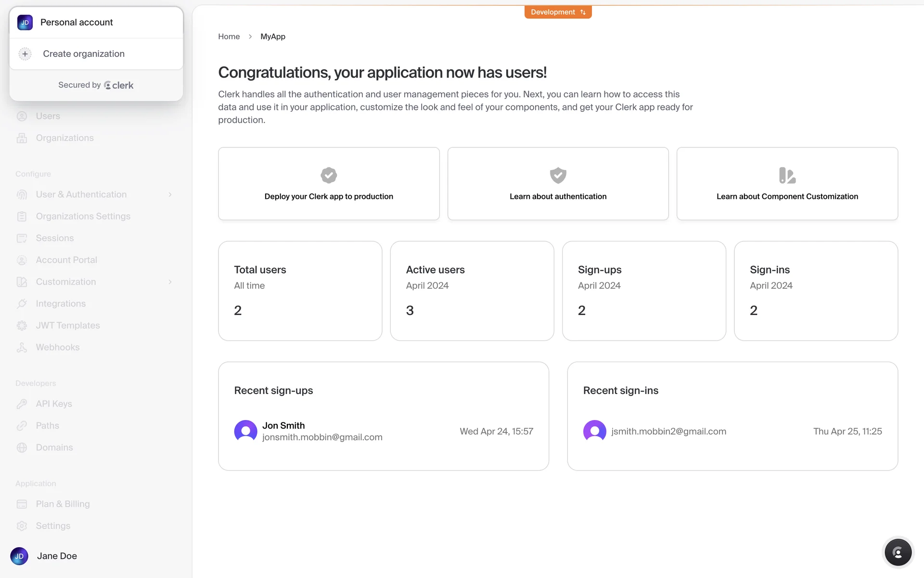Switch environment via the Development badge
Screen dimensions: 924x578
click(558, 12)
